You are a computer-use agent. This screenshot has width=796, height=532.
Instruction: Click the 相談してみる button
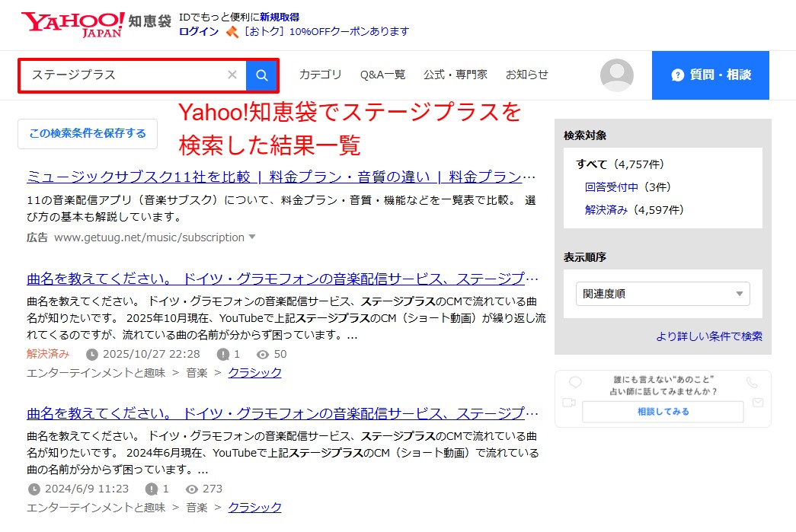pyautogui.click(x=663, y=412)
